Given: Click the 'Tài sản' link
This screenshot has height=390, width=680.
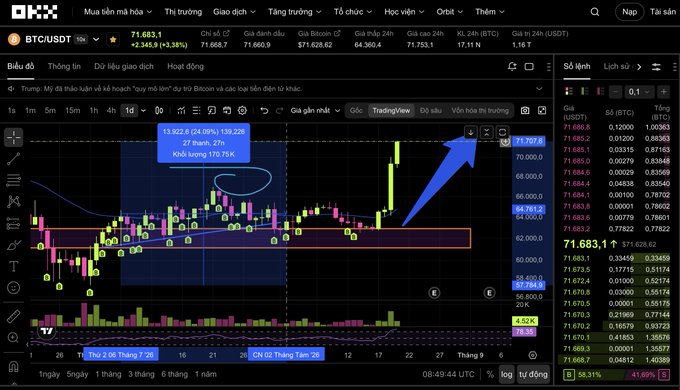Looking at the screenshot, I should [663, 12].
